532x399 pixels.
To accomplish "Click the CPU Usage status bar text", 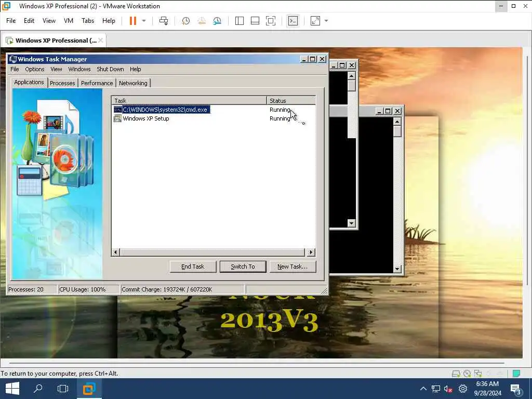I will (x=82, y=289).
